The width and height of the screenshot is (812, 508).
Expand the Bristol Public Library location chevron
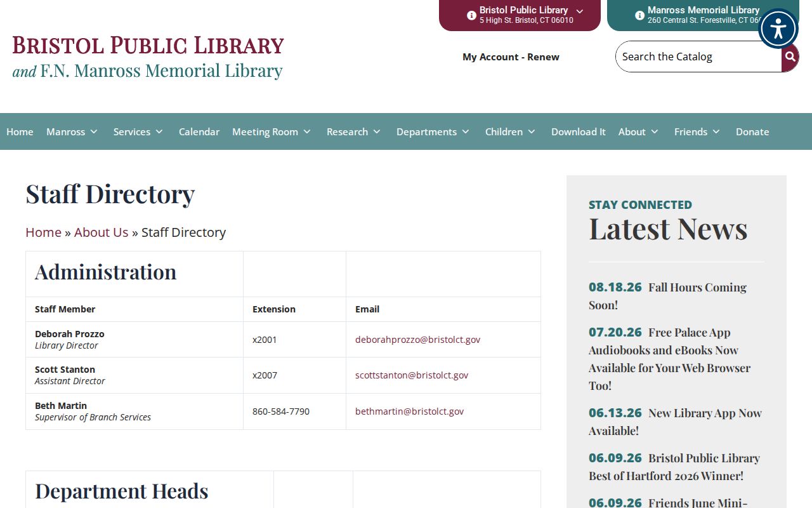coord(580,11)
